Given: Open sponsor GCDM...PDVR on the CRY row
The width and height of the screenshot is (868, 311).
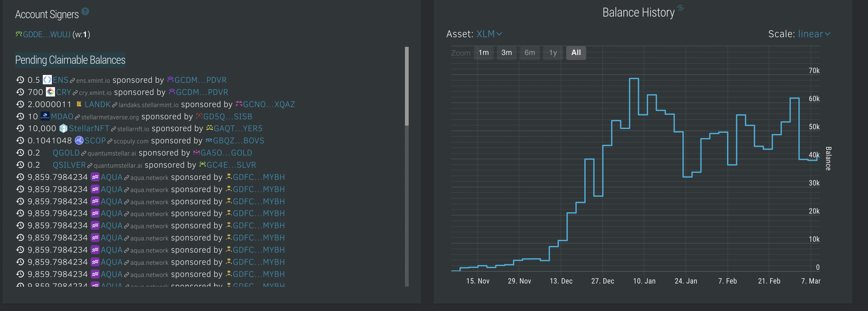Looking at the screenshot, I should [202, 92].
